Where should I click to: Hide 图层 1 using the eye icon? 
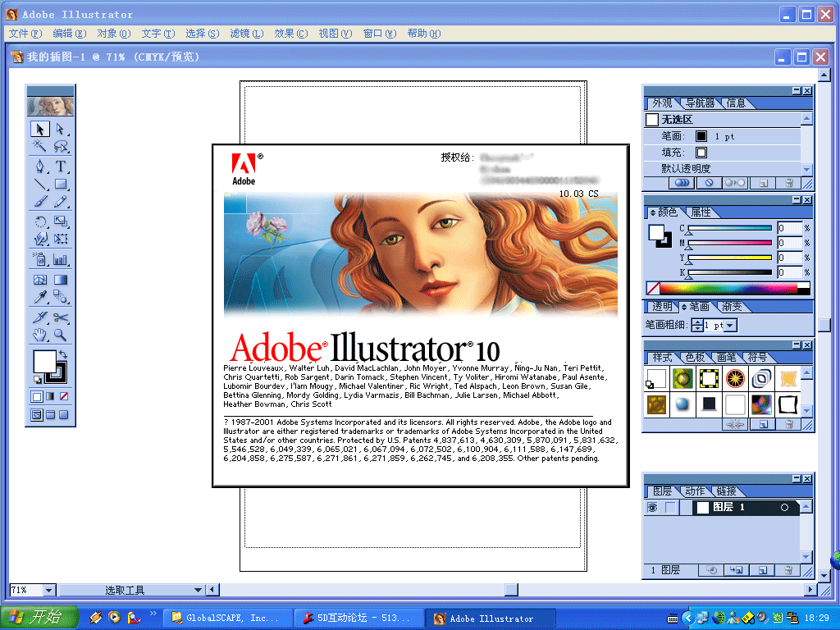652,507
